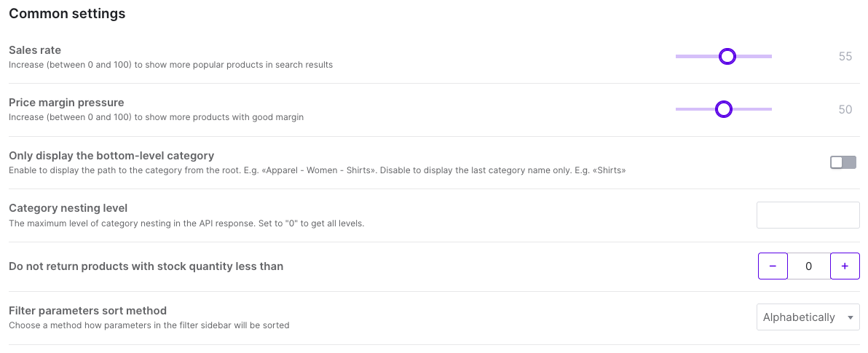Enable only display bottom-level category switch
This screenshot has width=868, height=353.
843,162
